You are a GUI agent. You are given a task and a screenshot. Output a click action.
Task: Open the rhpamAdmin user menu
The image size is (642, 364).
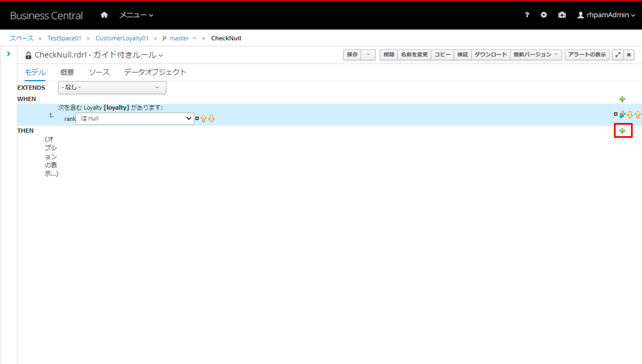(606, 15)
